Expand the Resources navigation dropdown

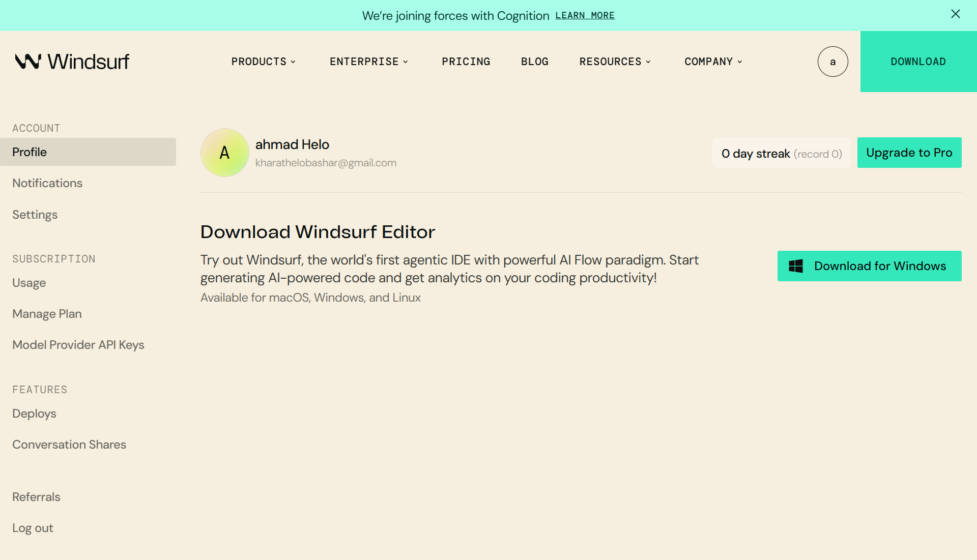click(x=615, y=62)
